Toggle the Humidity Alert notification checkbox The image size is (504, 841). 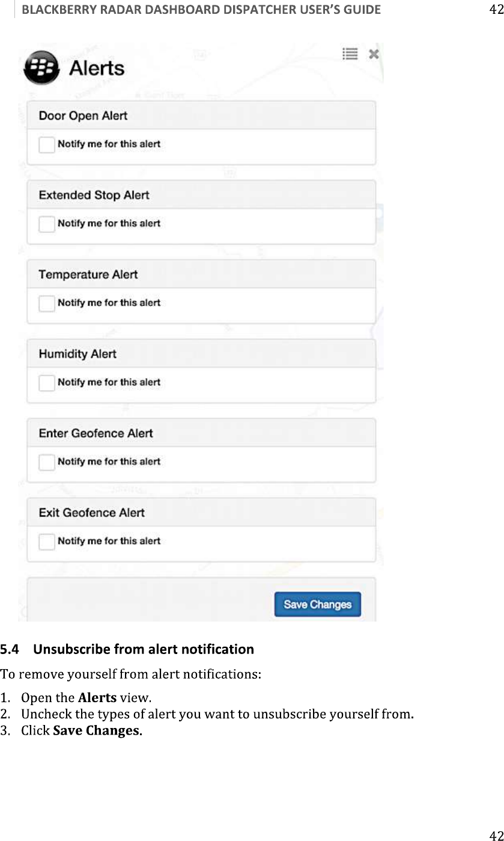pos(47,383)
